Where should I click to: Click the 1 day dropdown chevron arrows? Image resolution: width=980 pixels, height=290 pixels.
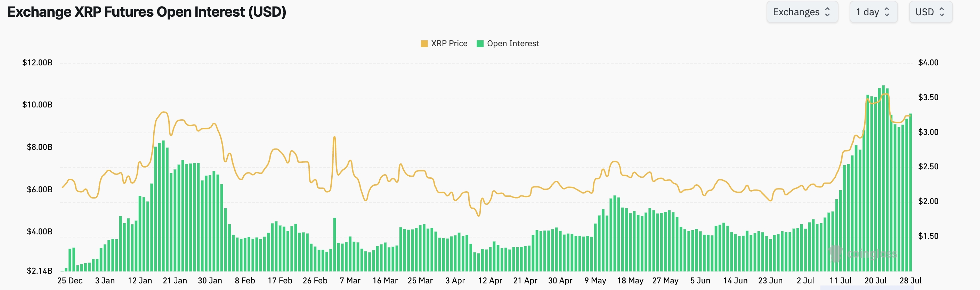click(x=887, y=12)
